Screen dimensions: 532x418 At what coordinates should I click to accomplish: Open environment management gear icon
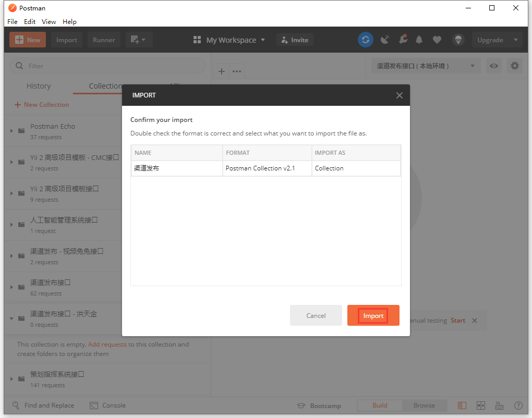[x=515, y=66]
